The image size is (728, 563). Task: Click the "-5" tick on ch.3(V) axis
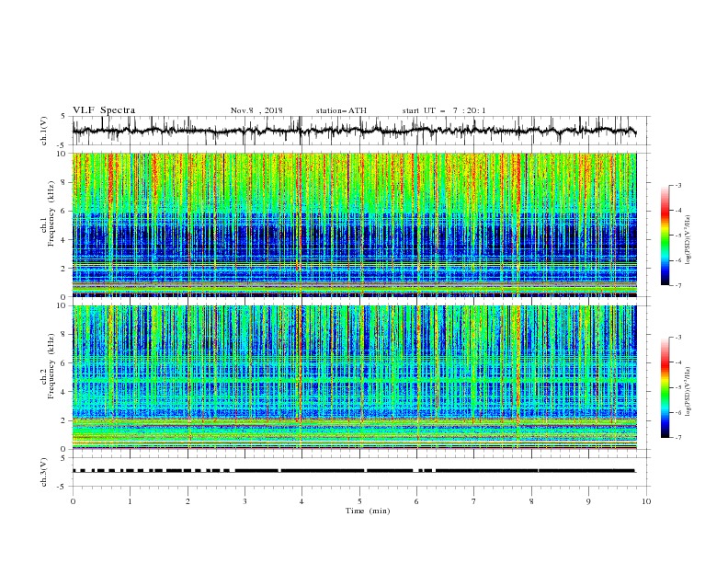point(63,487)
